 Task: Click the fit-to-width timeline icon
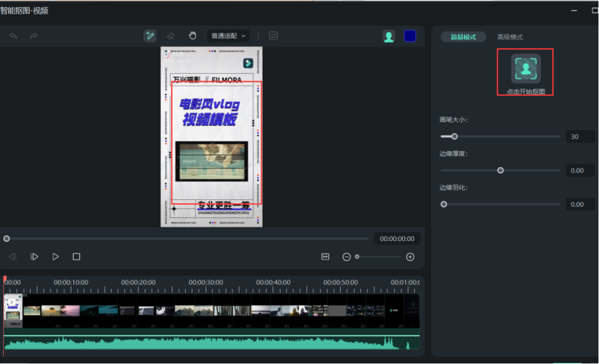325,257
